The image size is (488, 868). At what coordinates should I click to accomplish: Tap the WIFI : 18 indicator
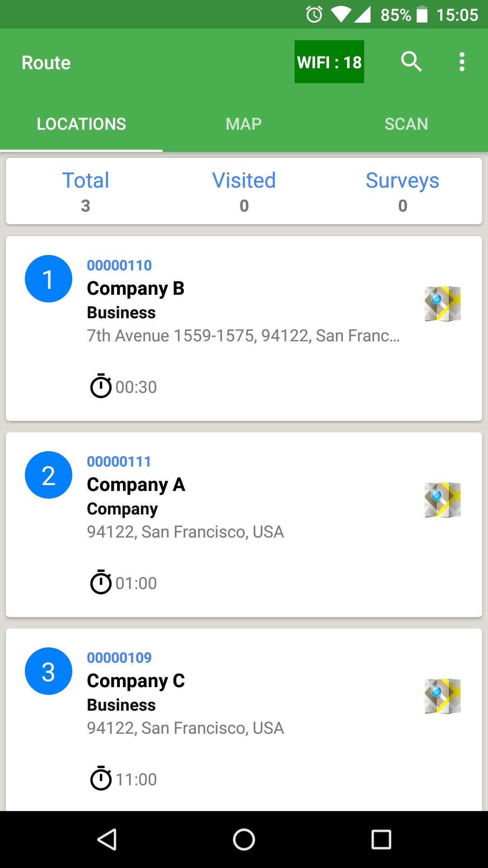329,62
